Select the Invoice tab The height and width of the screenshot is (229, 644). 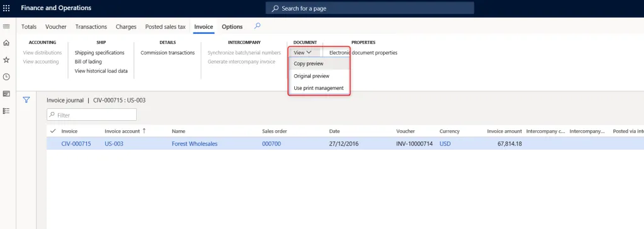coord(204,26)
